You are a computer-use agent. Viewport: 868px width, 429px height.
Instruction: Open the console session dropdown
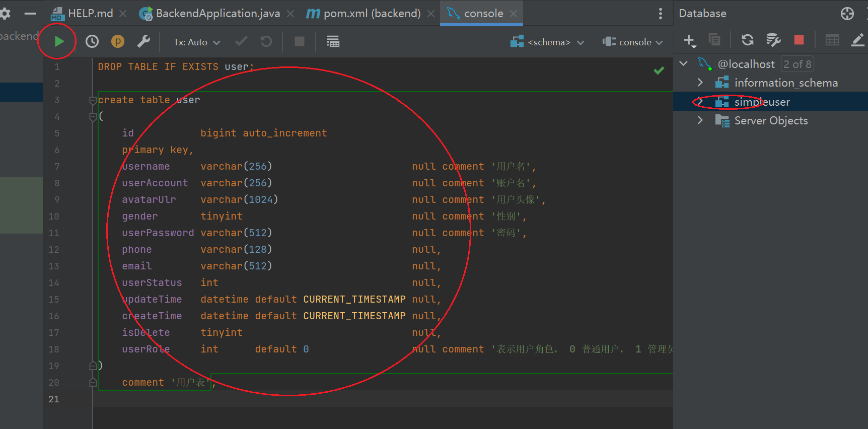click(x=633, y=42)
